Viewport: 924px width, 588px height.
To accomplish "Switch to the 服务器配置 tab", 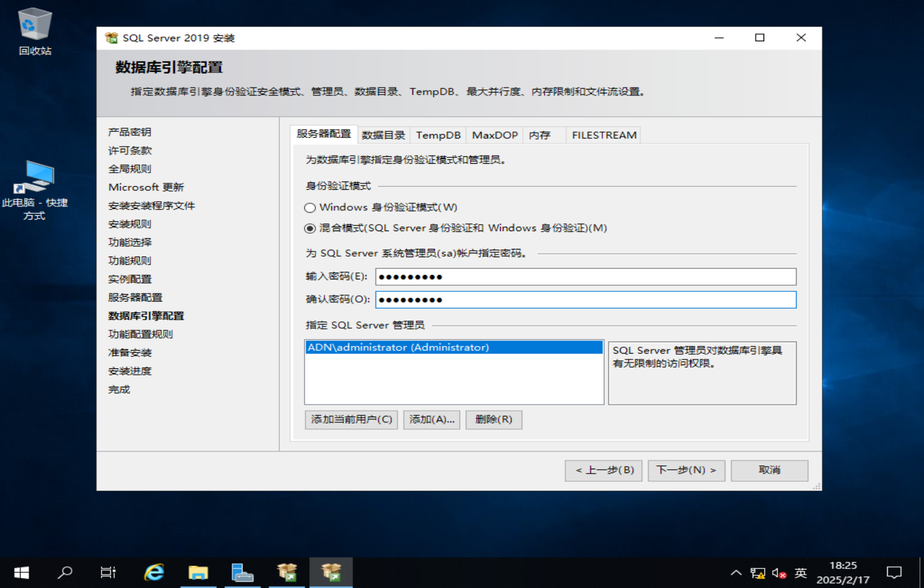I will 324,134.
